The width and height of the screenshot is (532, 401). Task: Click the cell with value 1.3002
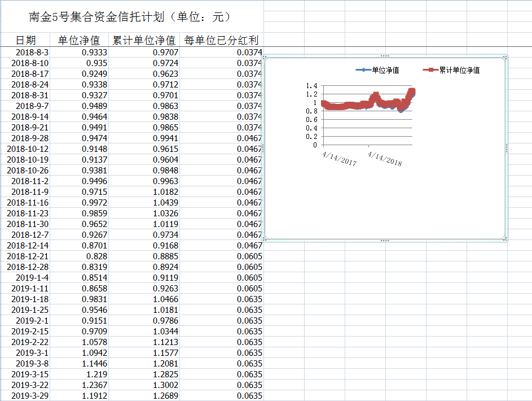(x=144, y=385)
